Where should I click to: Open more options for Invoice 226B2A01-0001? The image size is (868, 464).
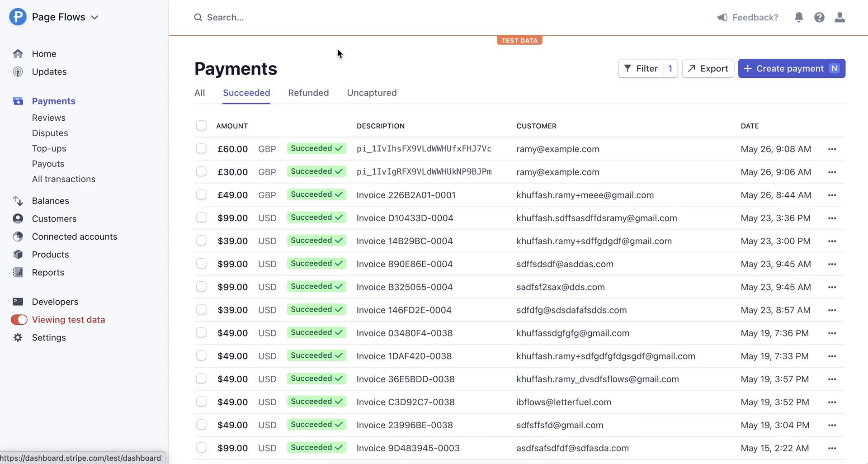click(832, 195)
